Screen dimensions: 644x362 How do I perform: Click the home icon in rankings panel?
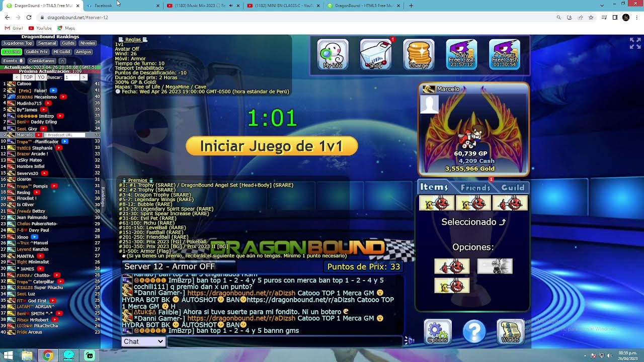click(62, 61)
